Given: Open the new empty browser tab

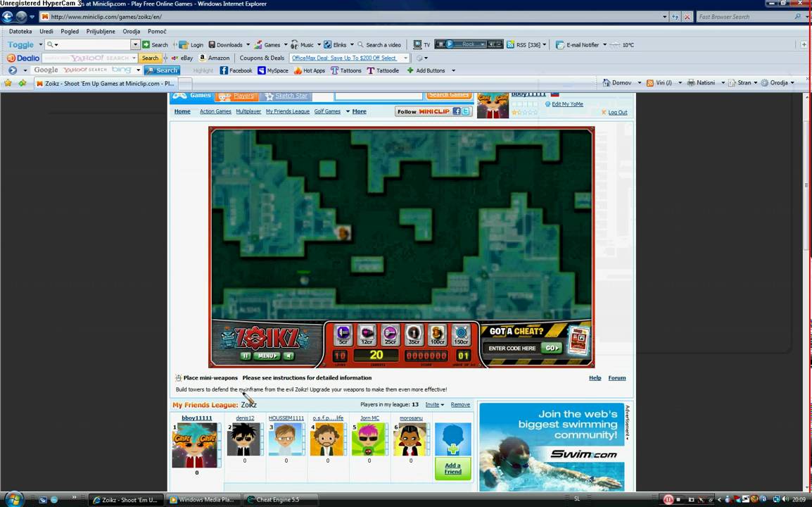Looking at the screenshot, I should 185,84.
